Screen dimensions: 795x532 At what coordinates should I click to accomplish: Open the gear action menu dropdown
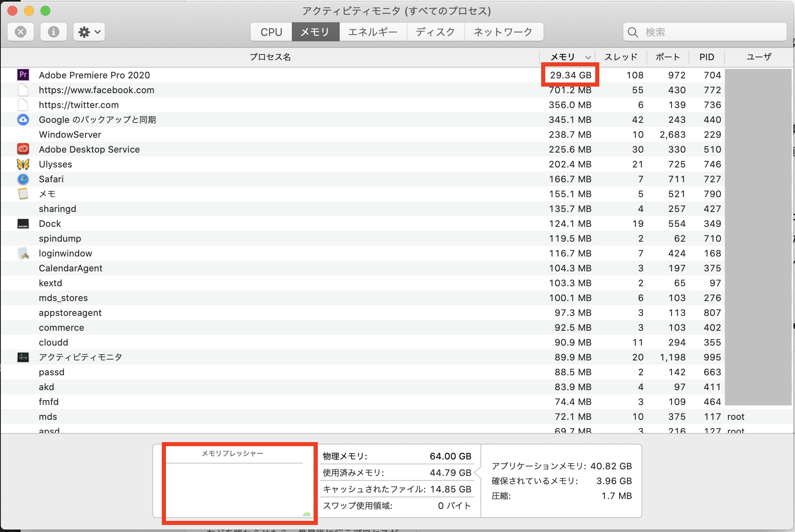click(x=89, y=32)
